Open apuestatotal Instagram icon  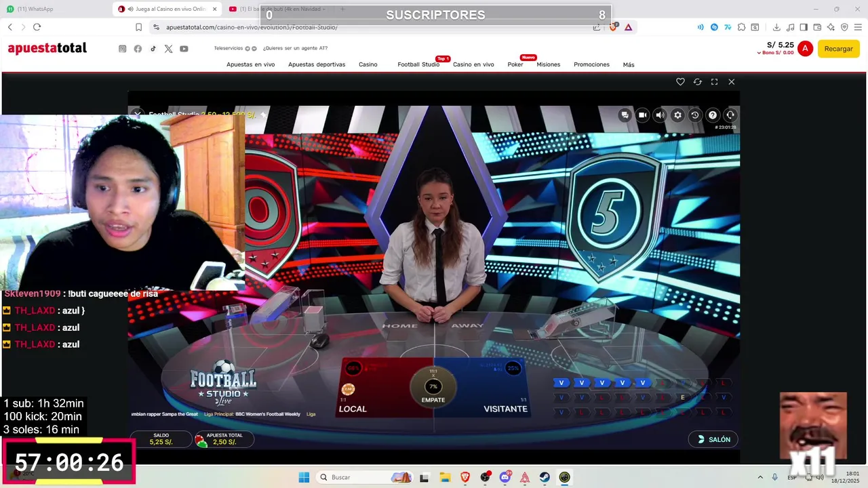click(123, 49)
